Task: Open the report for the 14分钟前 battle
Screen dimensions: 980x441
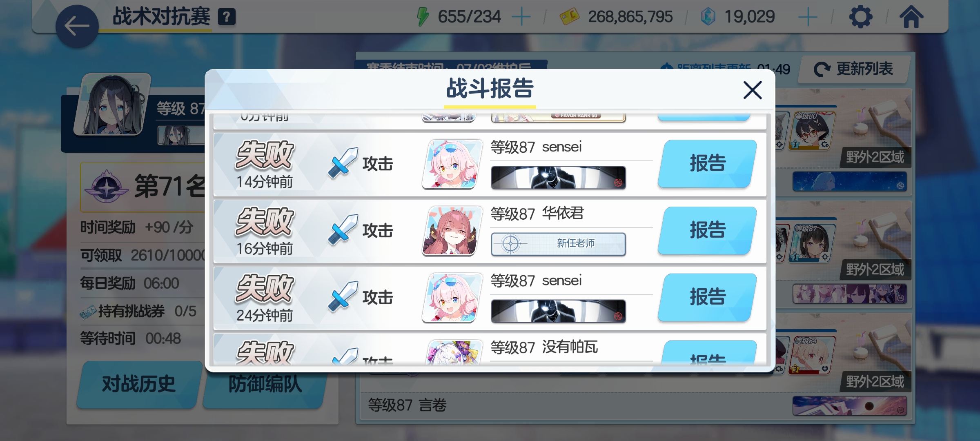Action: click(708, 163)
